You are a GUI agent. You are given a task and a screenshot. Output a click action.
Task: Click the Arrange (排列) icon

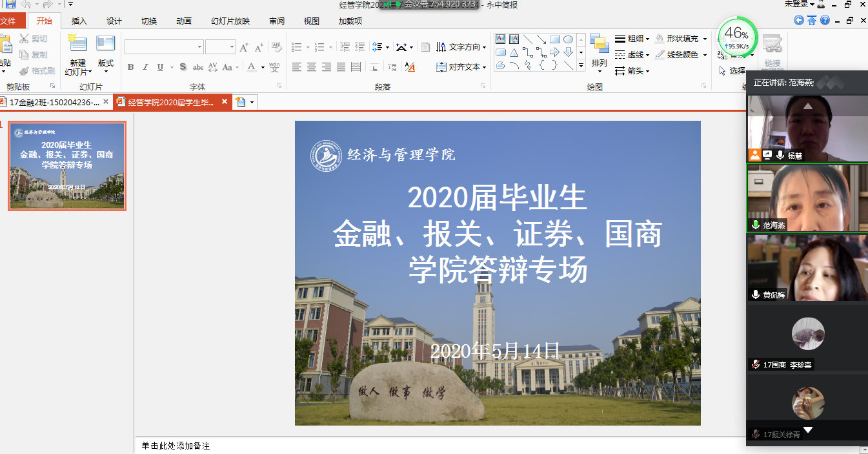point(599,52)
